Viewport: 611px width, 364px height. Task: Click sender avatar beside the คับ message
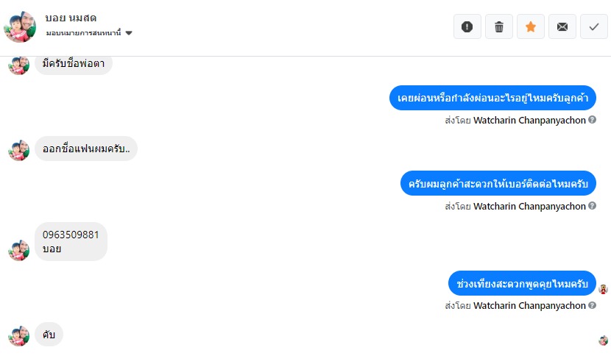pos(18,335)
